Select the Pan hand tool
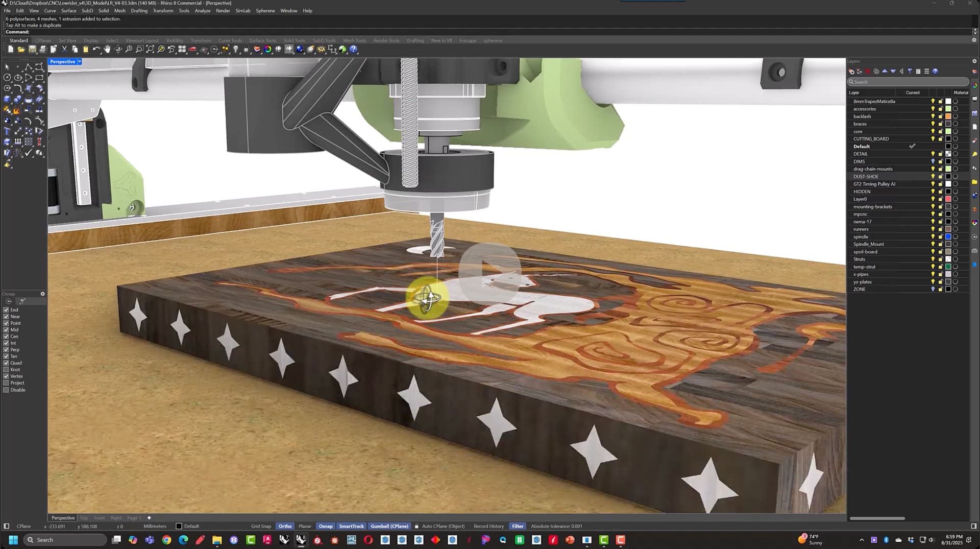This screenshot has height=549, width=980. (107, 50)
